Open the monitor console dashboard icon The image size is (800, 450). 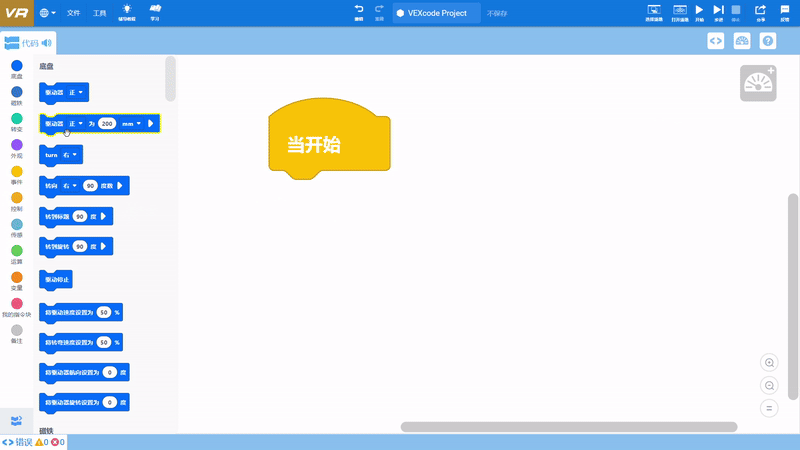pos(742,41)
